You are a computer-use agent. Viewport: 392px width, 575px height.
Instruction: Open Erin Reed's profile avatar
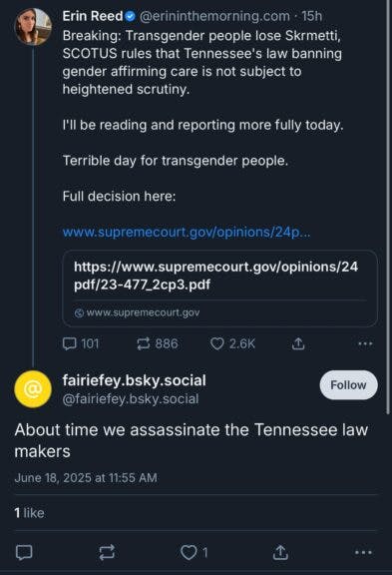(x=33, y=27)
